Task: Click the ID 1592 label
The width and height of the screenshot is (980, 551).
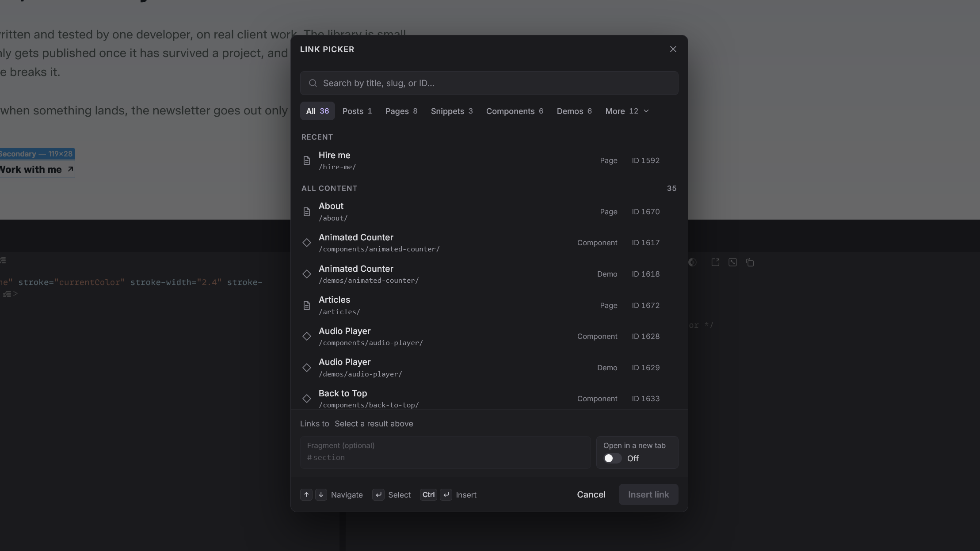Action: coord(645,160)
